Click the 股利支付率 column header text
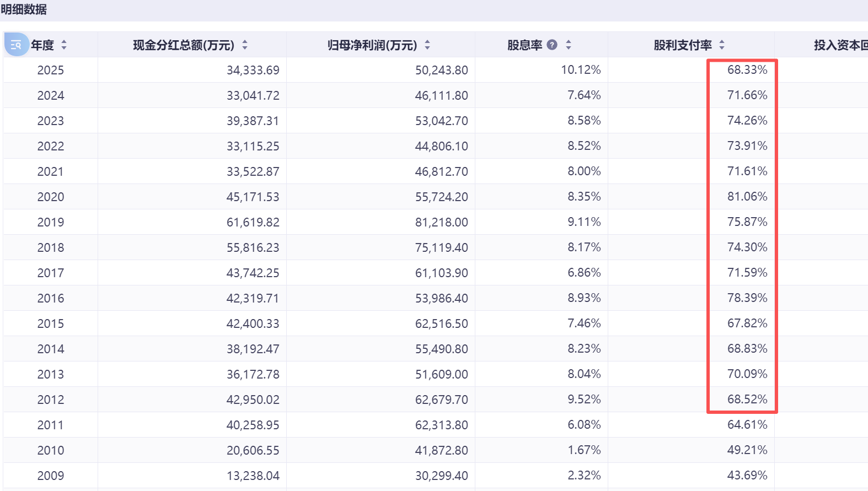The height and width of the screenshot is (491, 868). click(683, 45)
